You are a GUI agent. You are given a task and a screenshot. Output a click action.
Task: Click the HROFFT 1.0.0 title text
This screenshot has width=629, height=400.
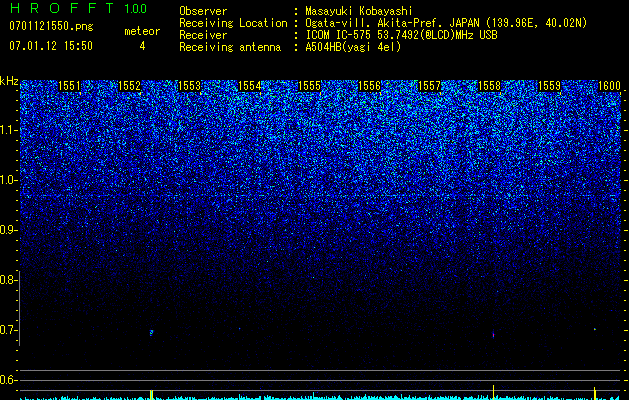[78, 8]
